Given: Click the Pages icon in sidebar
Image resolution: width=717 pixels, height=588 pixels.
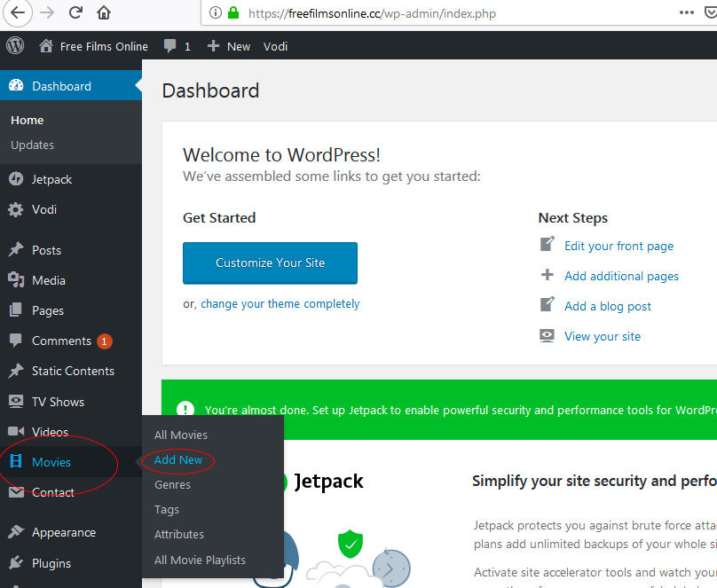Looking at the screenshot, I should coord(16,310).
